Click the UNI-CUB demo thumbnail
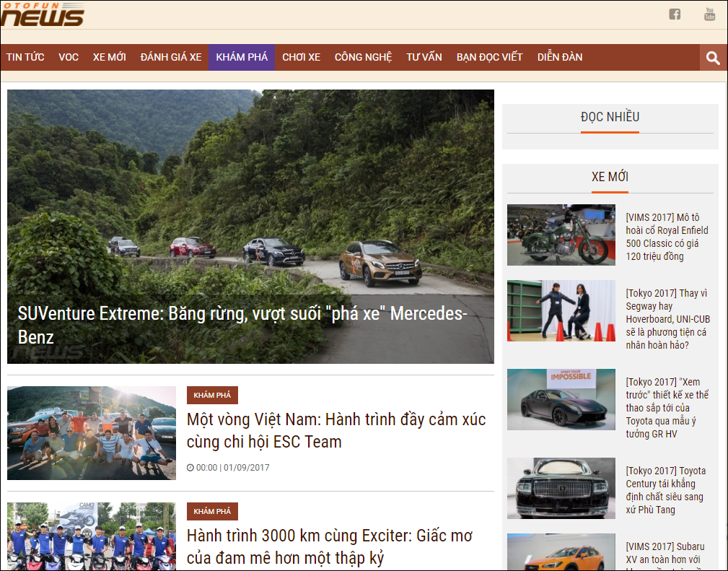The height and width of the screenshot is (571, 728). pos(561,311)
